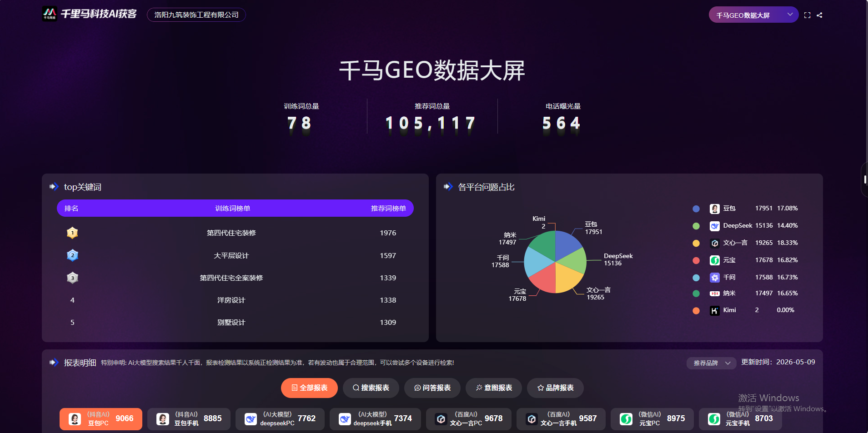The image size is (868, 433).
Task: Toggle the 纳米 green legend dot
Action: click(696, 294)
